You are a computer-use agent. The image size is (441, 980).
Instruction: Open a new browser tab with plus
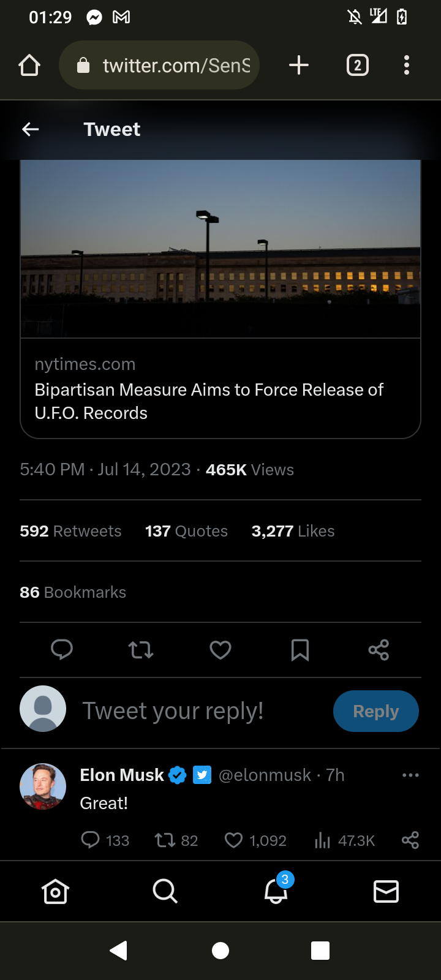[299, 65]
